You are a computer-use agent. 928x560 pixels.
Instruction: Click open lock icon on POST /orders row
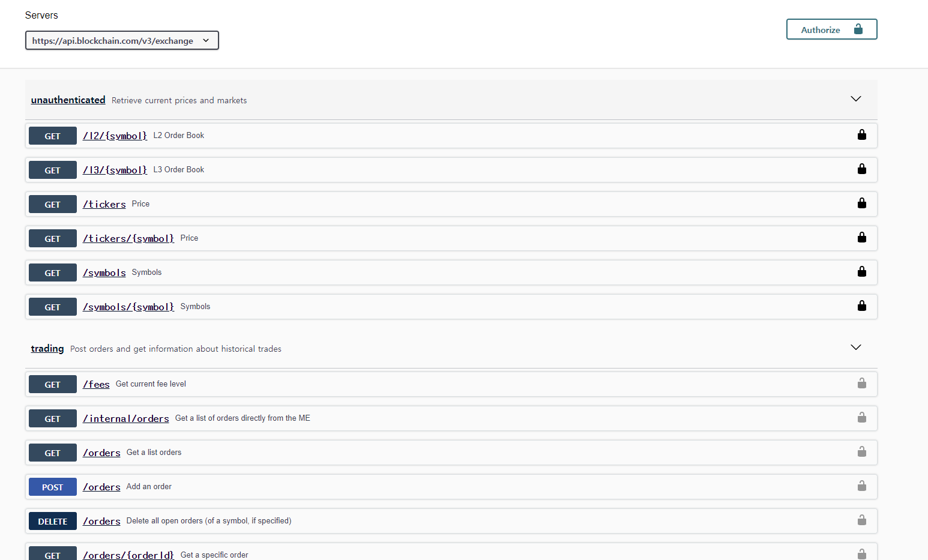(862, 486)
